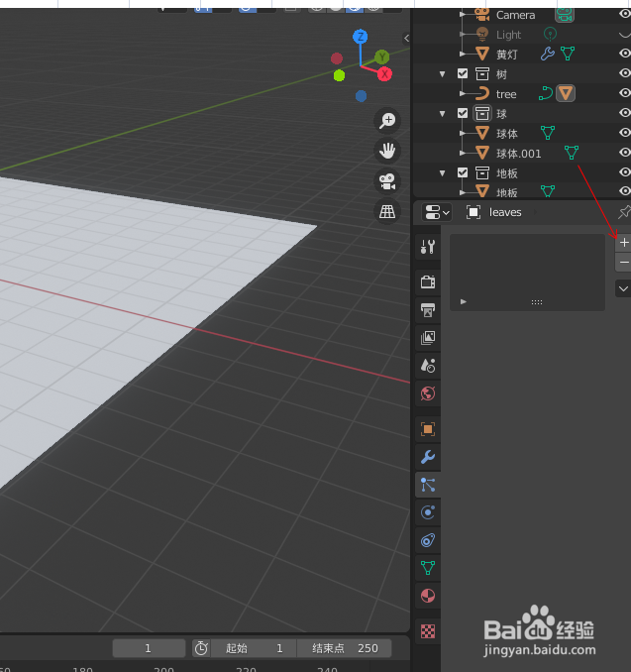Open the View Layer properties tab
The height and width of the screenshot is (672, 631).
(428, 338)
